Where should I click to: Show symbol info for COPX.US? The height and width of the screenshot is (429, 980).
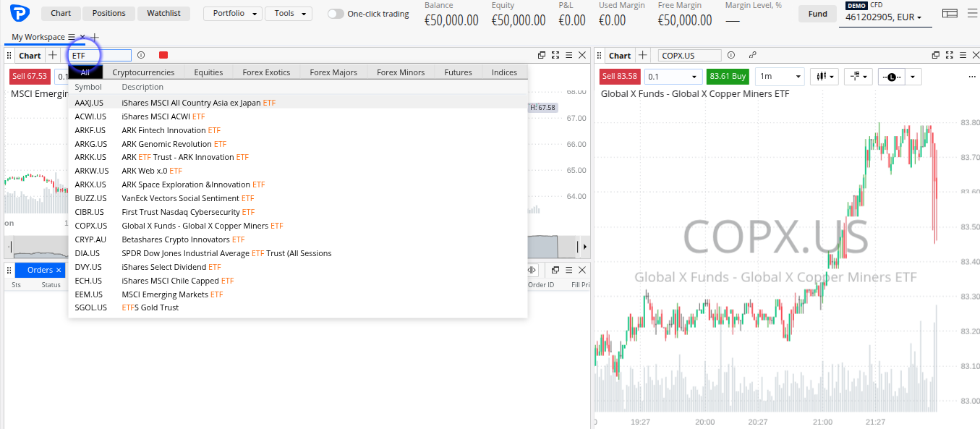point(731,55)
